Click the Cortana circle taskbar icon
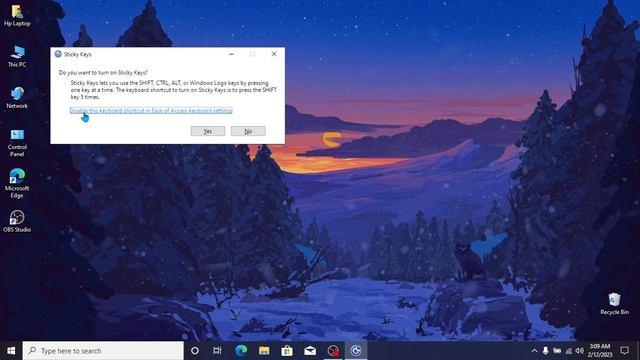Viewport: 640px width, 360px height. 195,351
